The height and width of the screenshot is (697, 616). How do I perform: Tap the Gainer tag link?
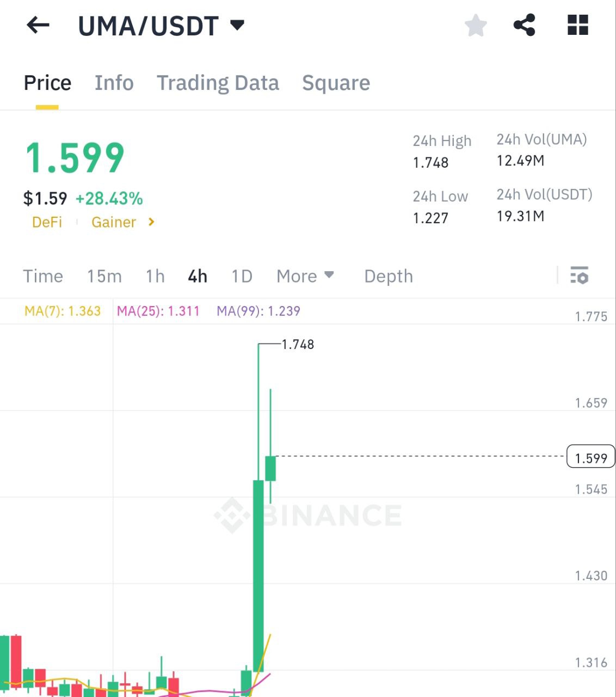tap(113, 222)
